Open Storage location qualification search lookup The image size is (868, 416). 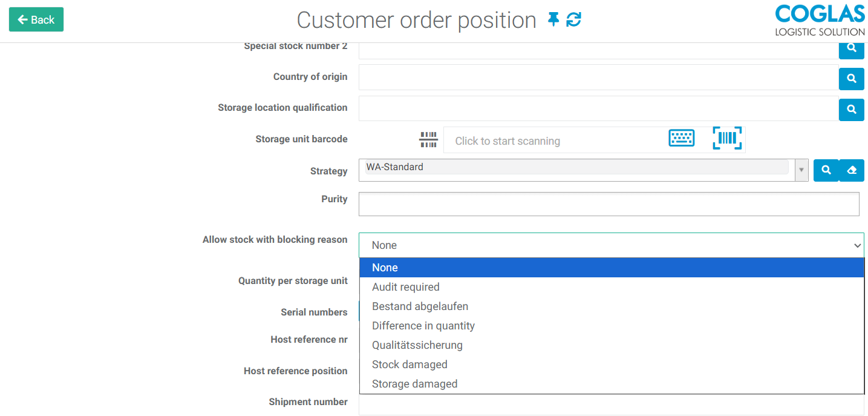851,110
